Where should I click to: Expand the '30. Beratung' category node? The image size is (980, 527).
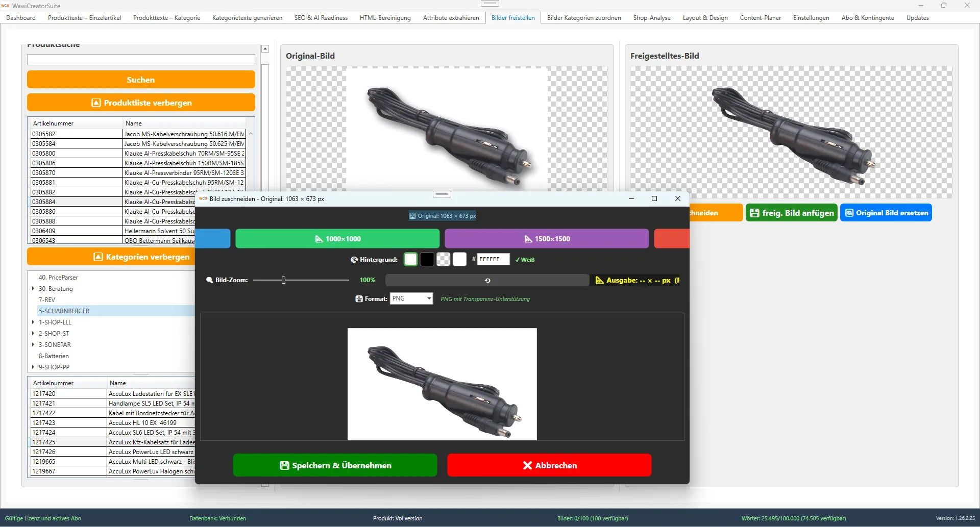[x=33, y=289]
